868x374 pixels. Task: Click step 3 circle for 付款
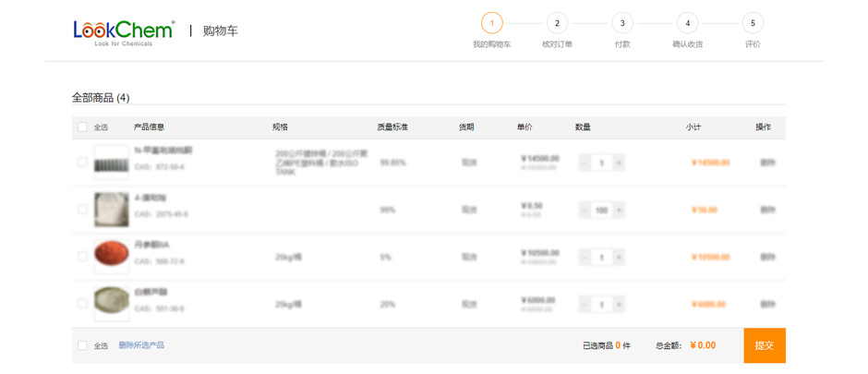[x=622, y=23]
